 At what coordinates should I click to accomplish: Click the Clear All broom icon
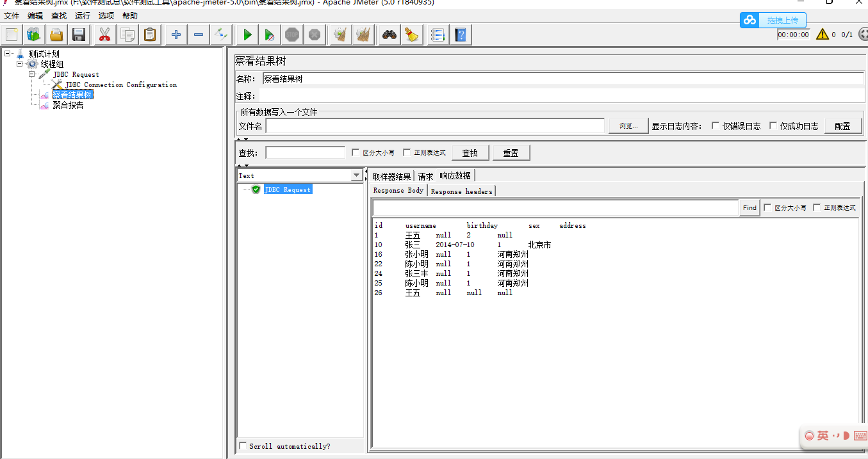[x=363, y=35]
